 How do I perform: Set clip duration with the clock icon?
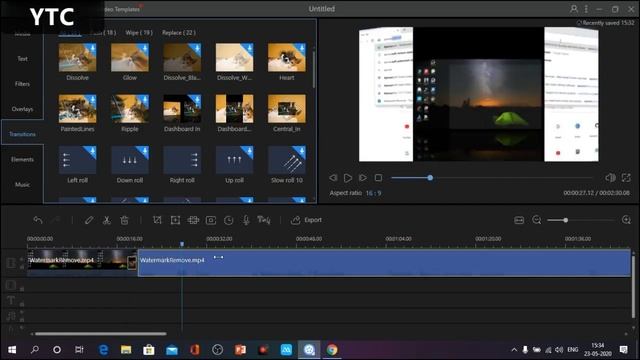click(x=229, y=220)
